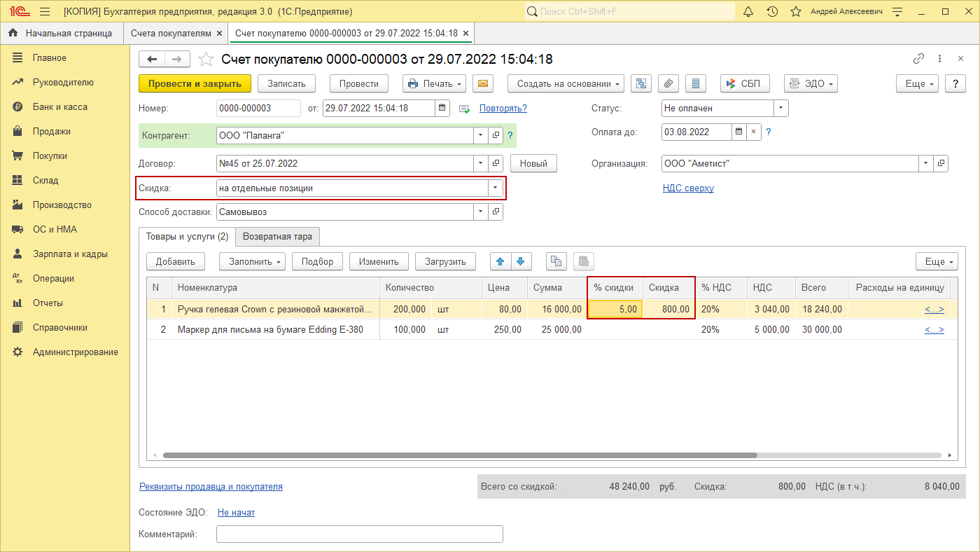Open Реквизиты продавца и покупателя link
This screenshot has height=552, width=980.
click(x=211, y=486)
